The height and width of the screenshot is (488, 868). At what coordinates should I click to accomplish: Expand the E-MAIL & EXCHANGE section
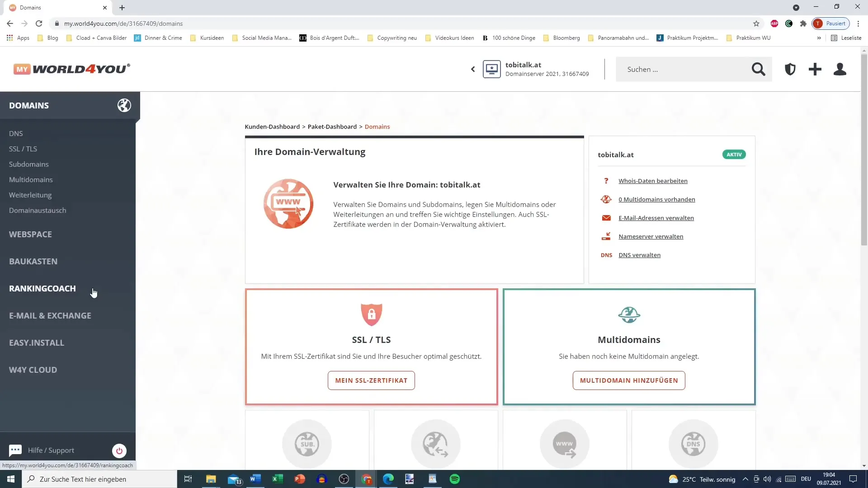(x=50, y=315)
